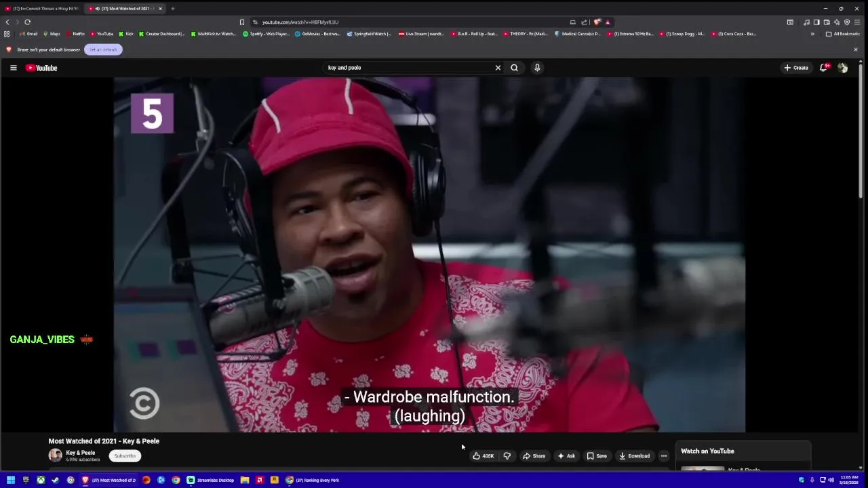
Task: Close the 'Most Watched of 2021' tab
Action: tap(161, 9)
